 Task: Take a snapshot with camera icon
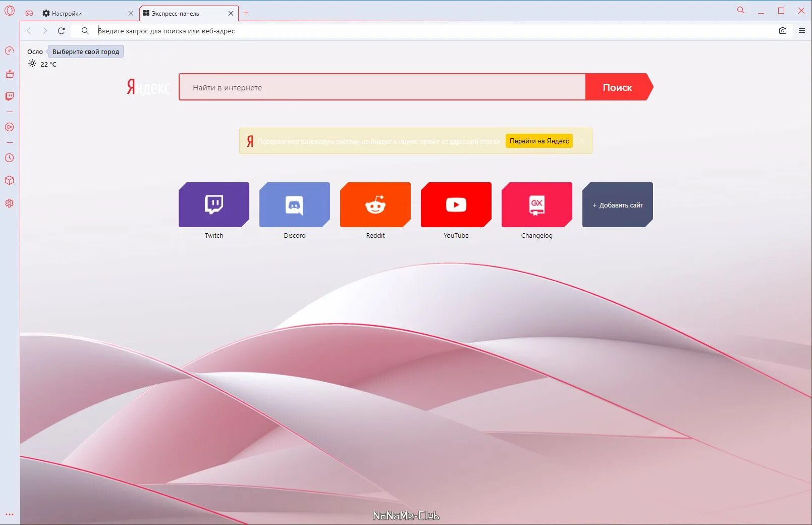coord(783,31)
